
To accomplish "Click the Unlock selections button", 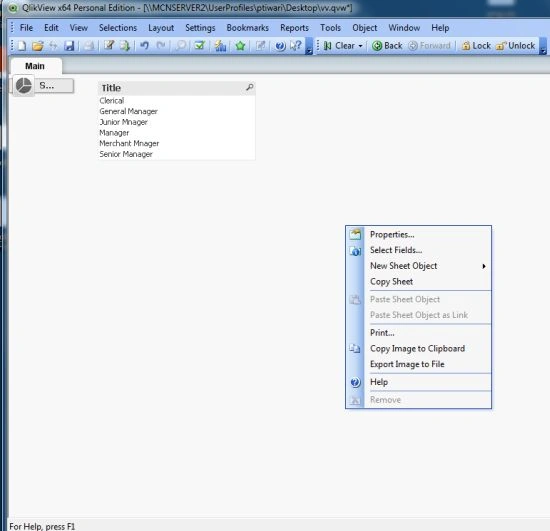I will tap(516, 46).
